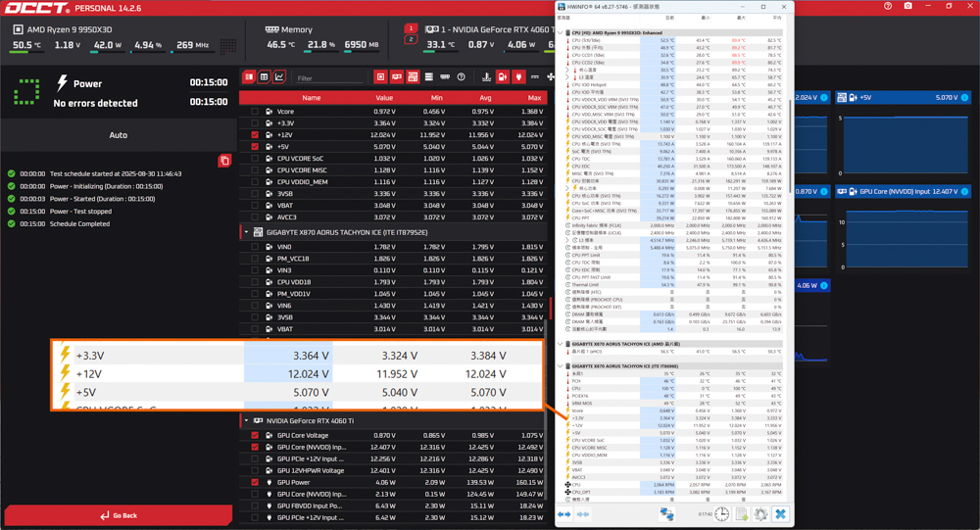Click the +5V voltage graph area
Screen dimensions: 980x530
click(906, 144)
